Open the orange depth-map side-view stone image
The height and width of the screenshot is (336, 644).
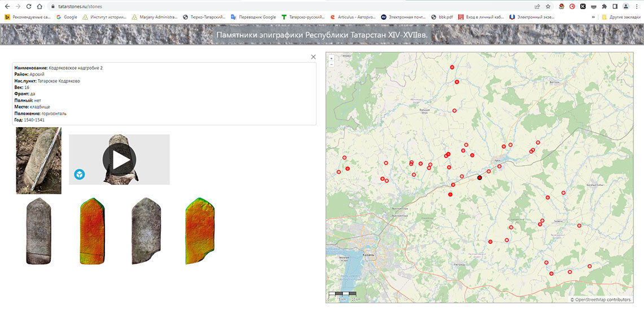tap(200, 232)
